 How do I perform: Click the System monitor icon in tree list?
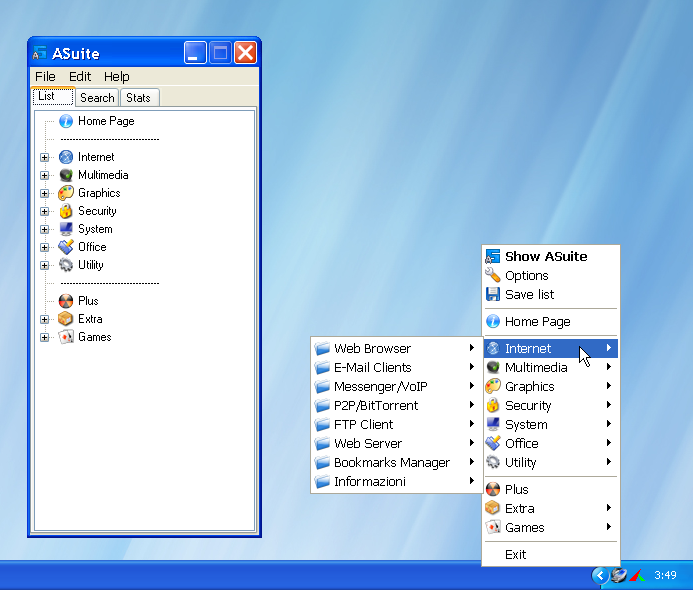point(66,229)
